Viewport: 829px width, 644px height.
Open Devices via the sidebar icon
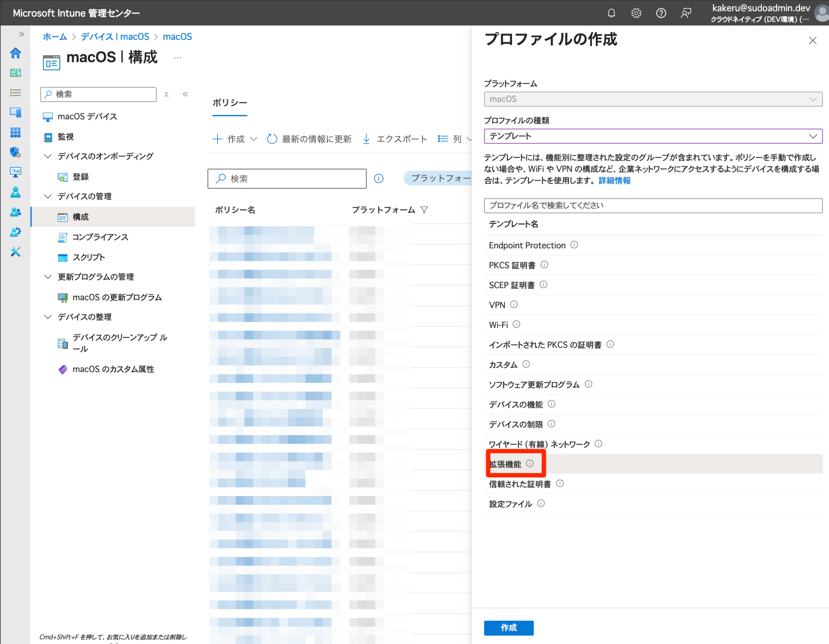[x=16, y=112]
